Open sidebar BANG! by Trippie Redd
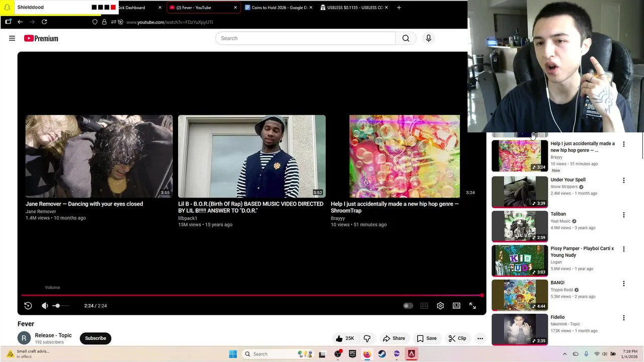 pyautogui.click(x=557, y=283)
